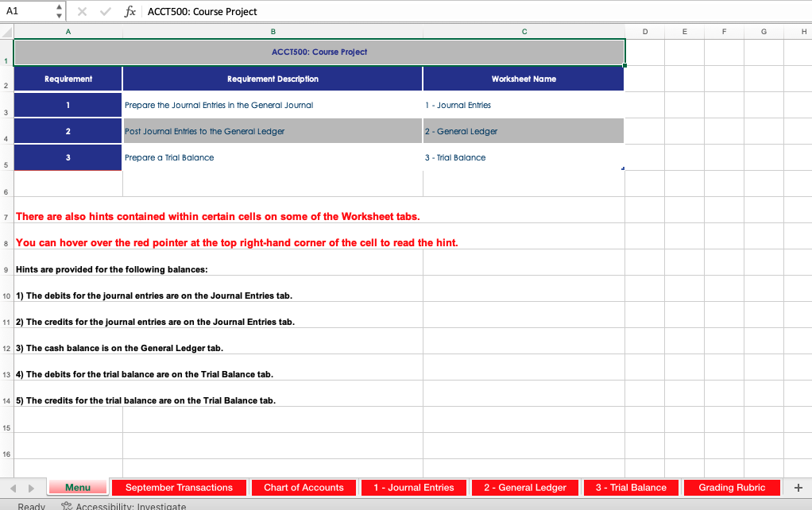This screenshot has height=510, width=812.
Task: Return to the Menu sheet tab
Action: [77, 487]
